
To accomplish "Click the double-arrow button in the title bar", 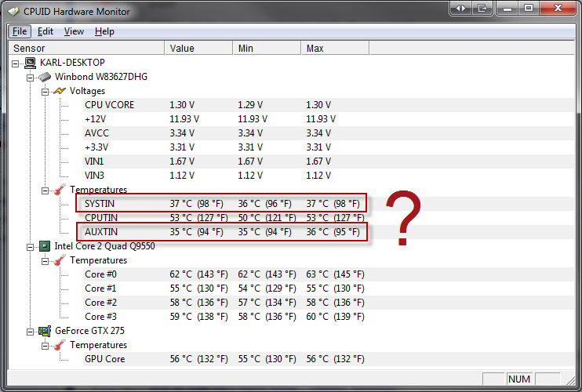I will [460, 8].
